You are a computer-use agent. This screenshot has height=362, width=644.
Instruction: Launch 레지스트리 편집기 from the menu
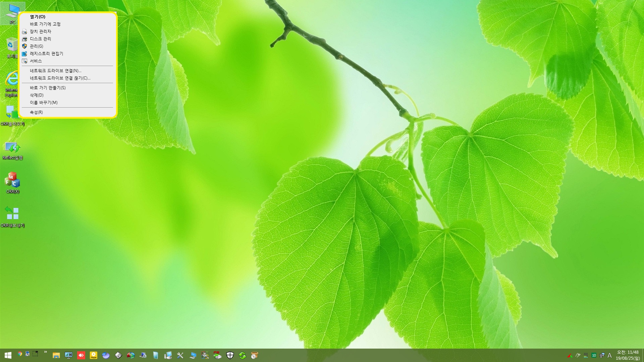(x=67, y=54)
